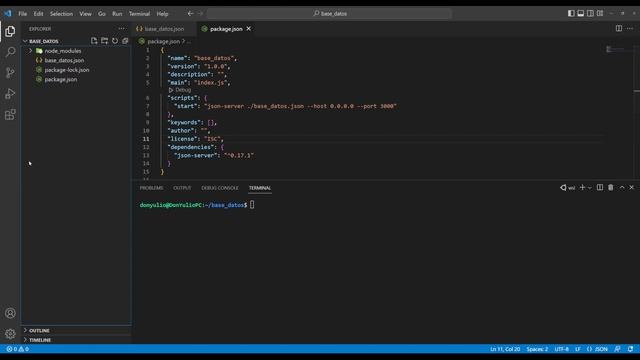Open the Explorer view in activity bar
Viewport: 640px width, 360px height.
click(x=10, y=31)
